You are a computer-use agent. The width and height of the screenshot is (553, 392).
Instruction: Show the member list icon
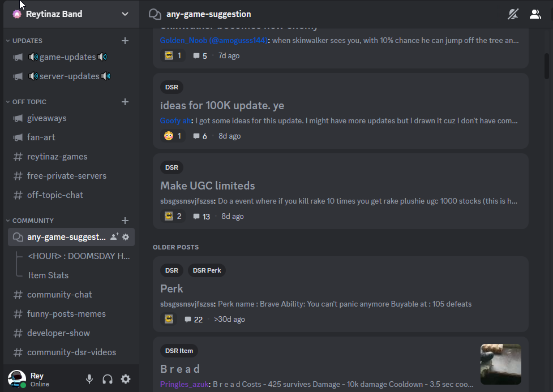pyautogui.click(x=535, y=14)
